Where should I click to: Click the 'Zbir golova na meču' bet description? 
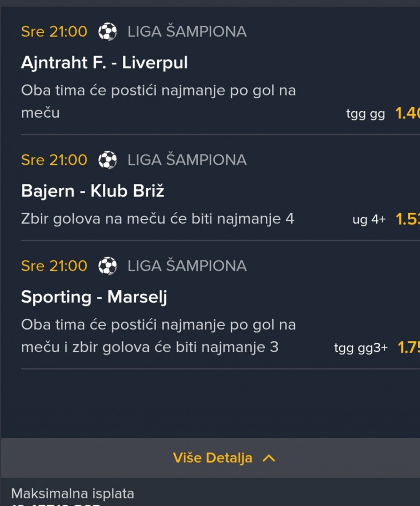[157, 219]
